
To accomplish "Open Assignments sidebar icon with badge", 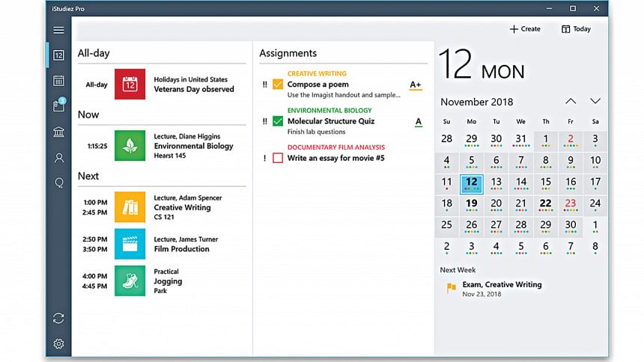I will (x=58, y=106).
